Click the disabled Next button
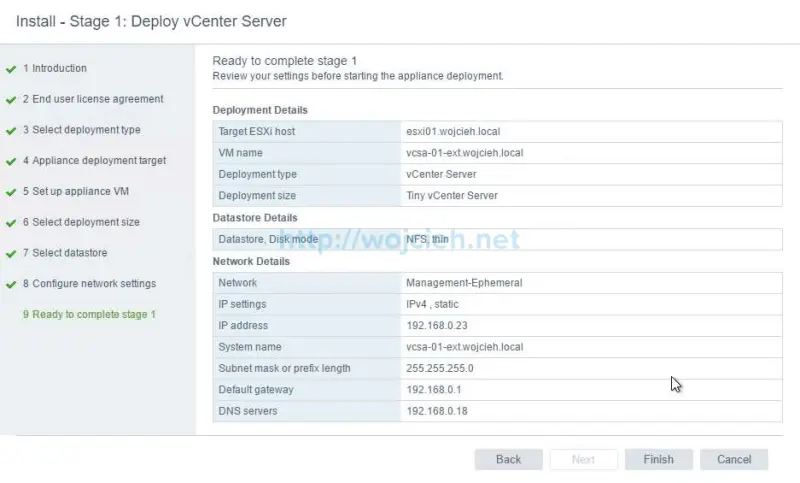This screenshot has height=483, width=800. [583, 460]
